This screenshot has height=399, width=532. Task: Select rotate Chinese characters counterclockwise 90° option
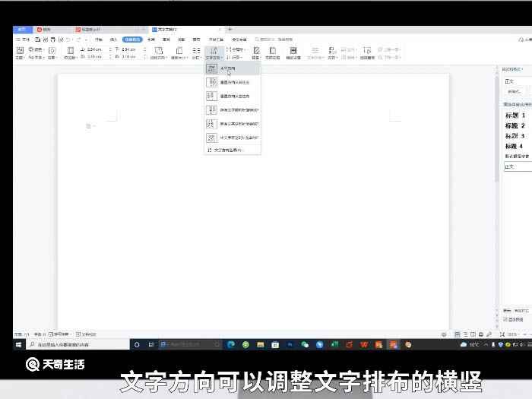pos(233,138)
